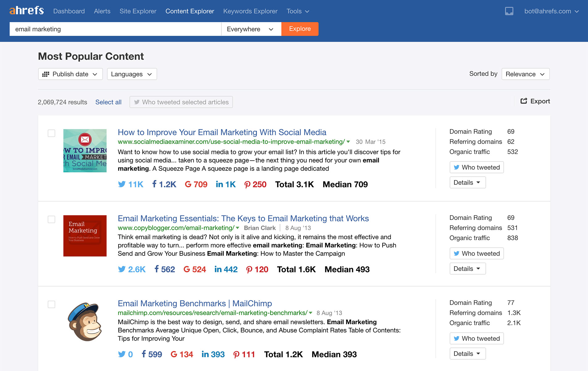Click Facebook share count 562
588x371 pixels.
coord(165,269)
